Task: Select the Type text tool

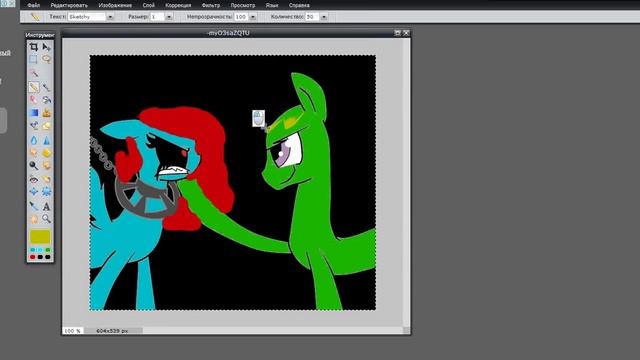Action: (x=47, y=206)
